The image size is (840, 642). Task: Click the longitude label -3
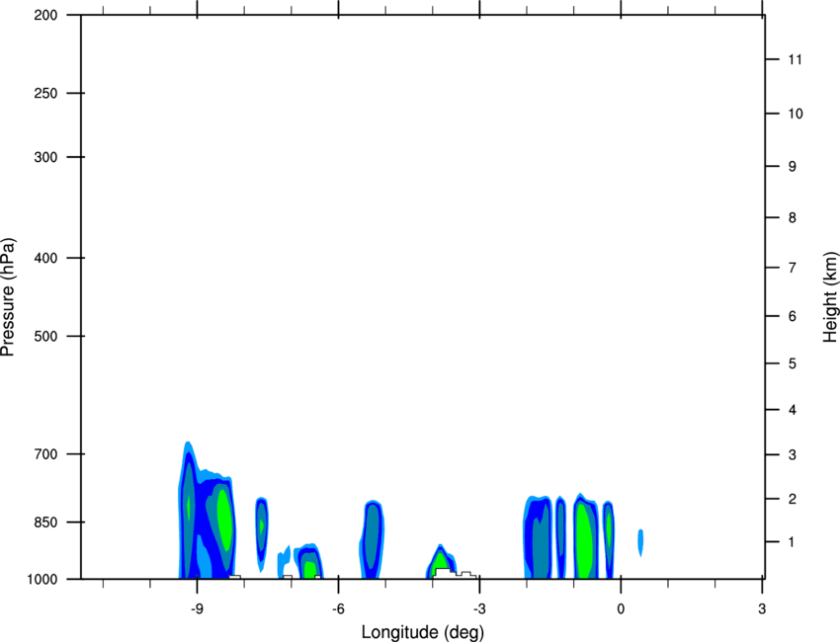[x=479, y=609]
